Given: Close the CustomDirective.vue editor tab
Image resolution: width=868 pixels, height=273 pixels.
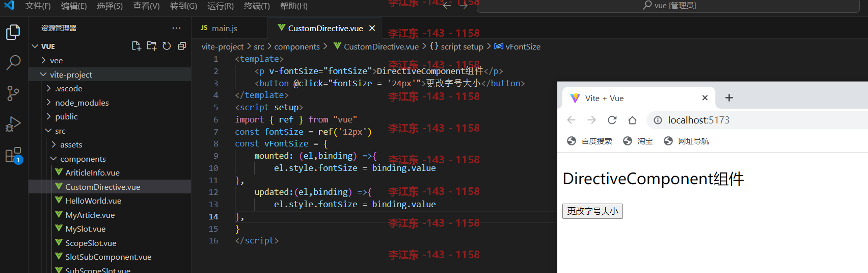Looking at the screenshot, I should [x=372, y=28].
